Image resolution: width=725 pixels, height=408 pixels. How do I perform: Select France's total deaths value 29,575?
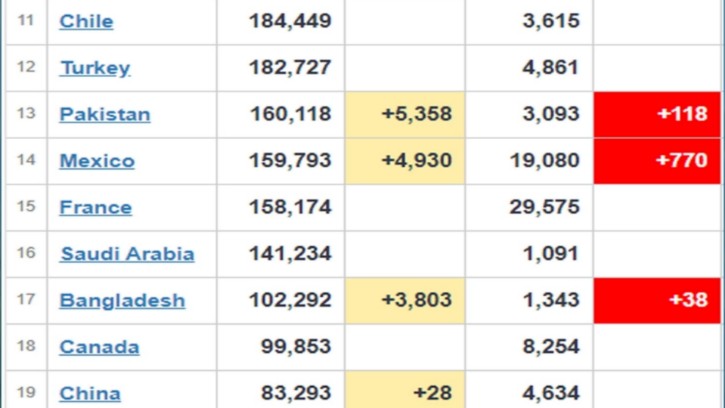point(544,207)
